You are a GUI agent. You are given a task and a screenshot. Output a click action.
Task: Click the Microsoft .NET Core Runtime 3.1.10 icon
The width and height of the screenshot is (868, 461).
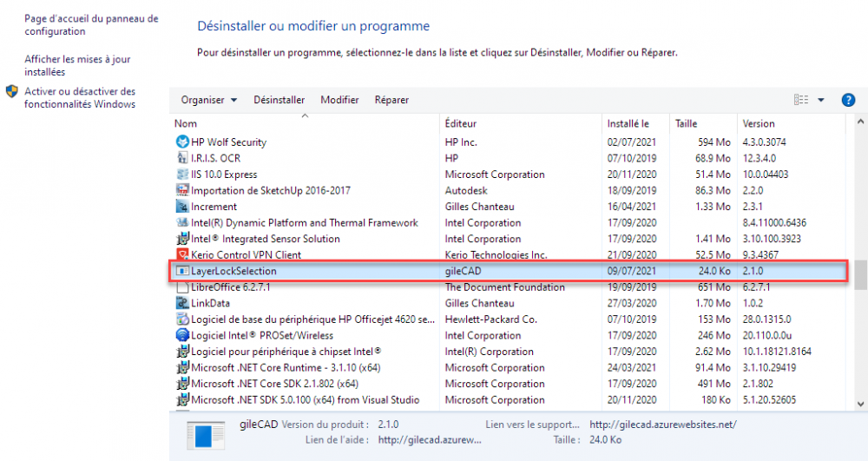(x=182, y=367)
